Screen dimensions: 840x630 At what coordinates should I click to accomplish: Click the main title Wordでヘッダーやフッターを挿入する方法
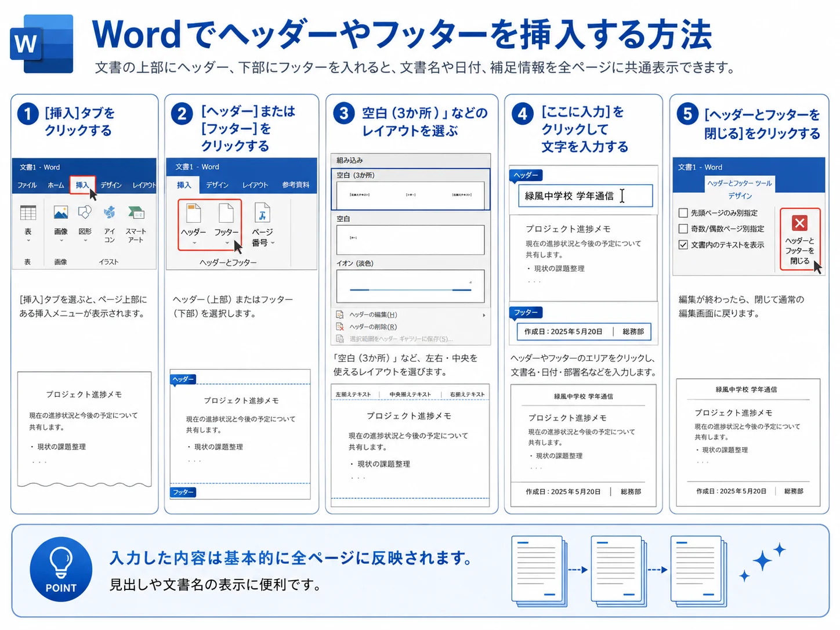pyautogui.click(x=402, y=34)
